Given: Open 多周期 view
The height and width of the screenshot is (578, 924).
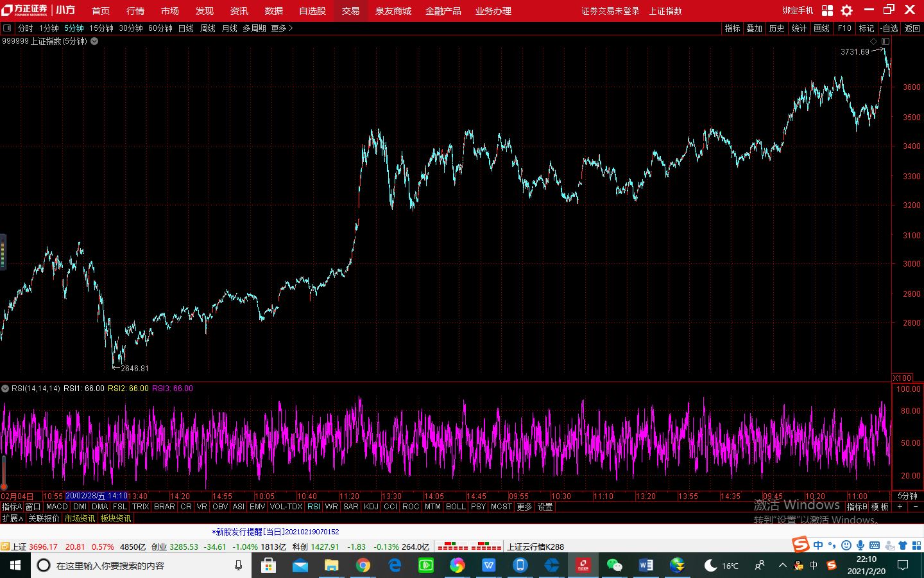Looking at the screenshot, I should point(254,28).
